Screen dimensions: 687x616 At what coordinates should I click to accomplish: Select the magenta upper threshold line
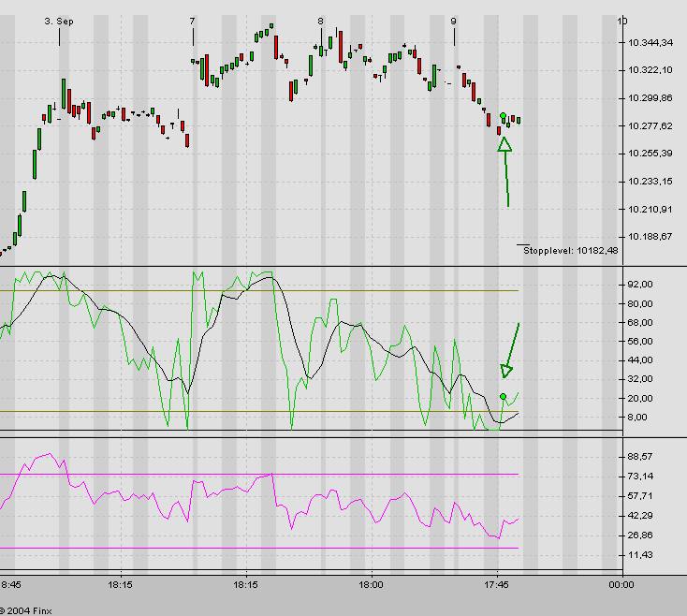(x=374, y=474)
